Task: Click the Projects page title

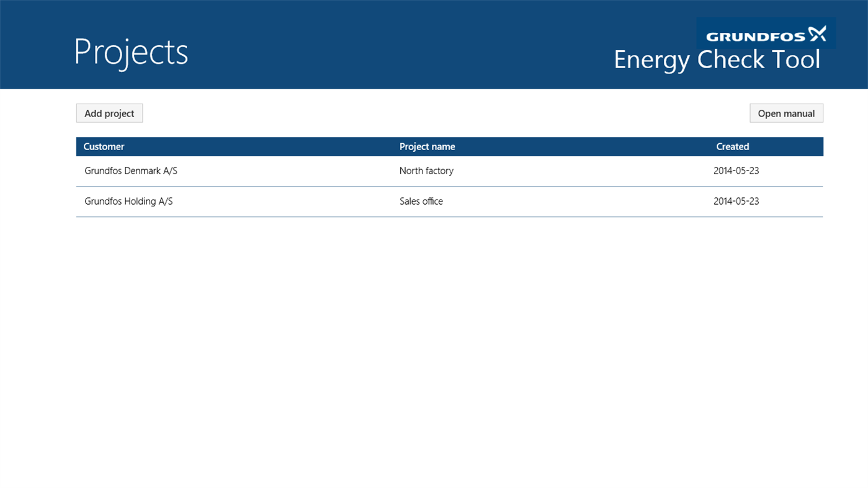Action: coord(131,52)
